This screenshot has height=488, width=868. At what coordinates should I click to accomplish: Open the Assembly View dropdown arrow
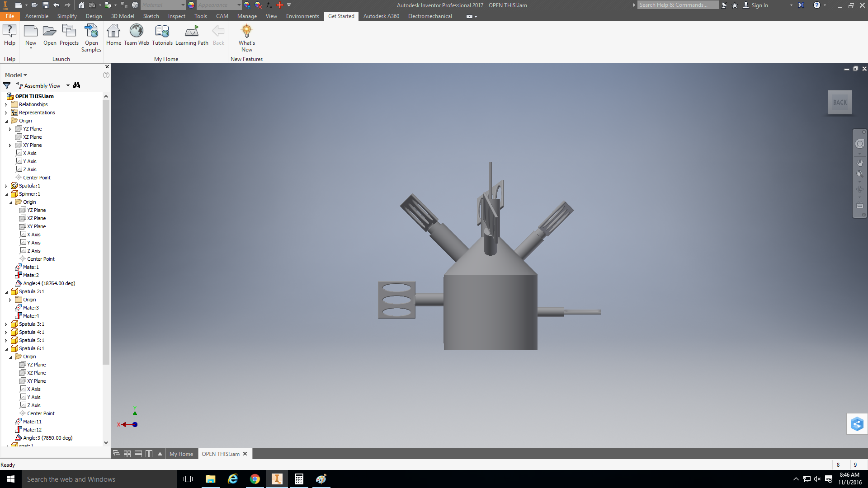[68, 85]
